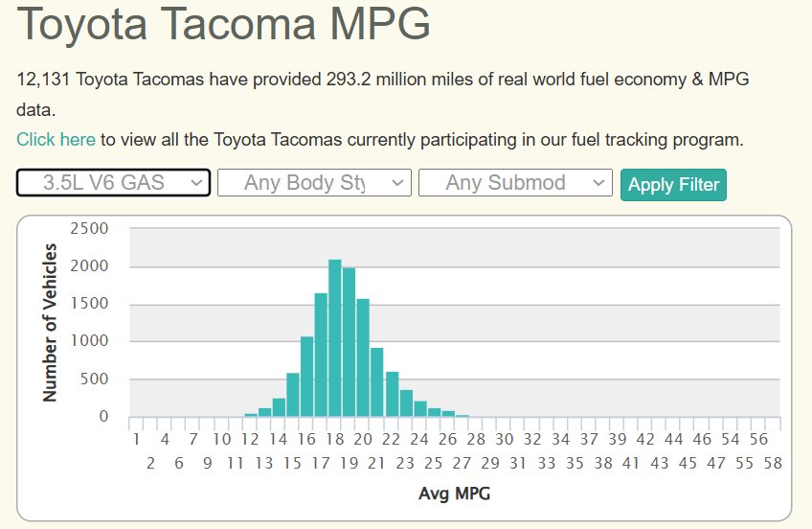Click the tallest bar at 18 MPG
812x529 pixels.
click(x=335, y=338)
